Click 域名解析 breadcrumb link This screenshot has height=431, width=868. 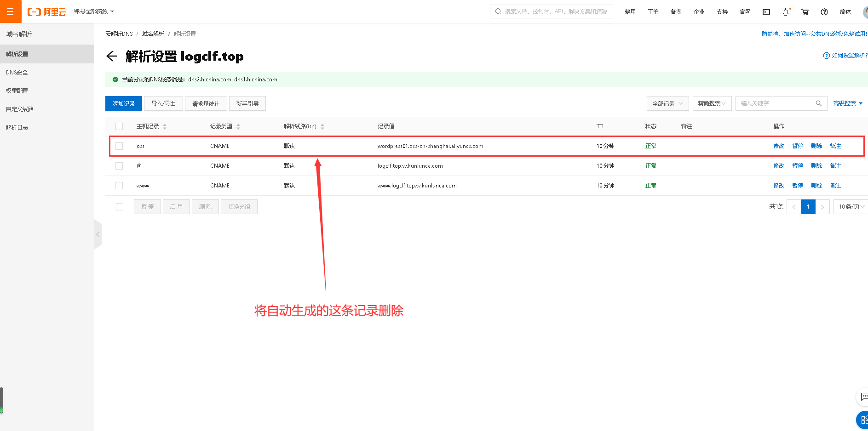coord(153,34)
